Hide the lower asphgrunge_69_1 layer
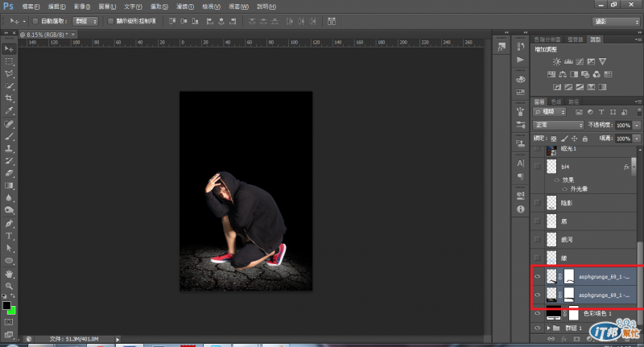The width and height of the screenshot is (644, 347). click(x=537, y=295)
